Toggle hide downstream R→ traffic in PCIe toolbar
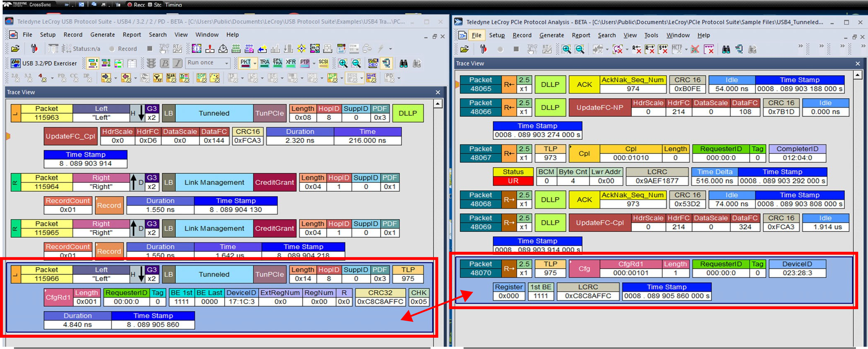Viewport: 868px width, 349px height. coord(650,49)
